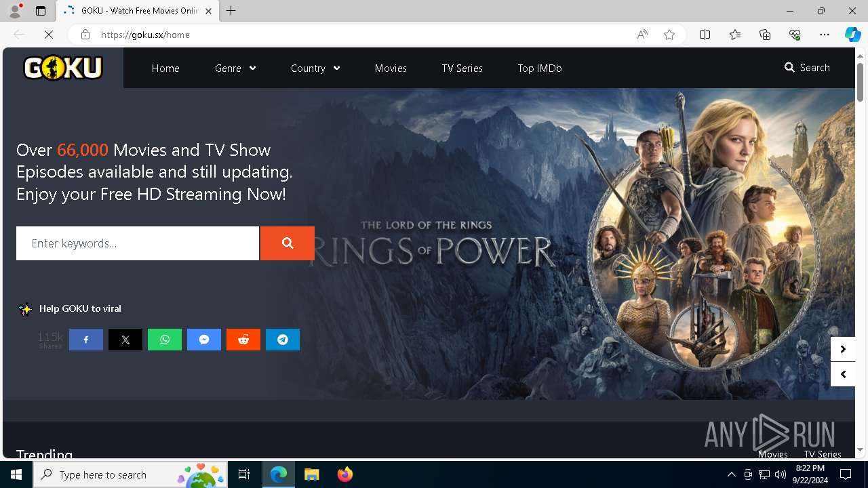Image resolution: width=868 pixels, height=488 pixels.
Task: Open the Top IMDb menu item
Action: (540, 68)
